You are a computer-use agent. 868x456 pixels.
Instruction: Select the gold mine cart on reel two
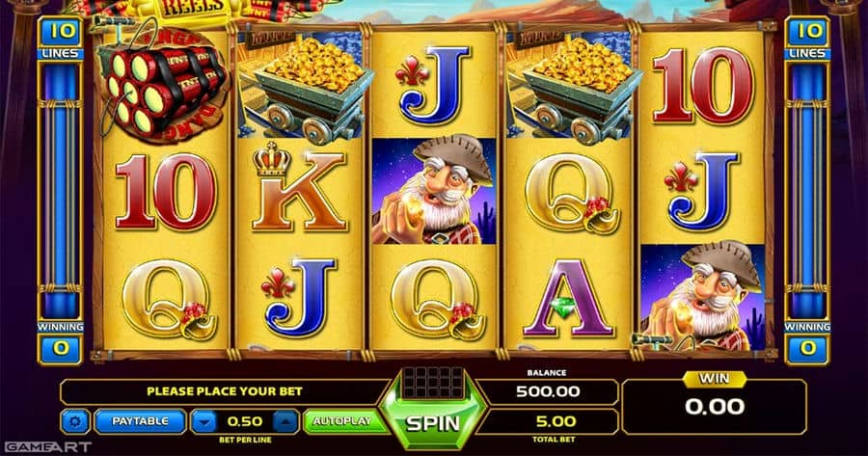point(302,88)
